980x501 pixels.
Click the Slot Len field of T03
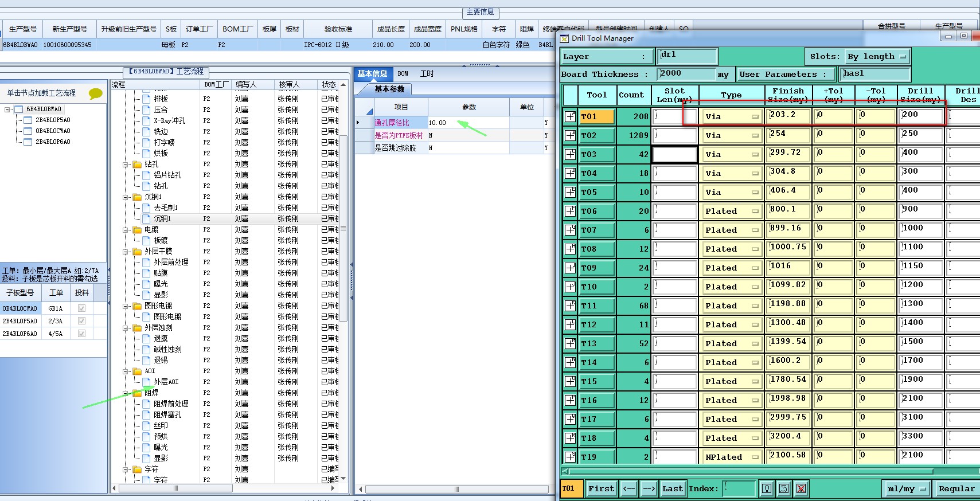pyautogui.click(x=675, y=154)
